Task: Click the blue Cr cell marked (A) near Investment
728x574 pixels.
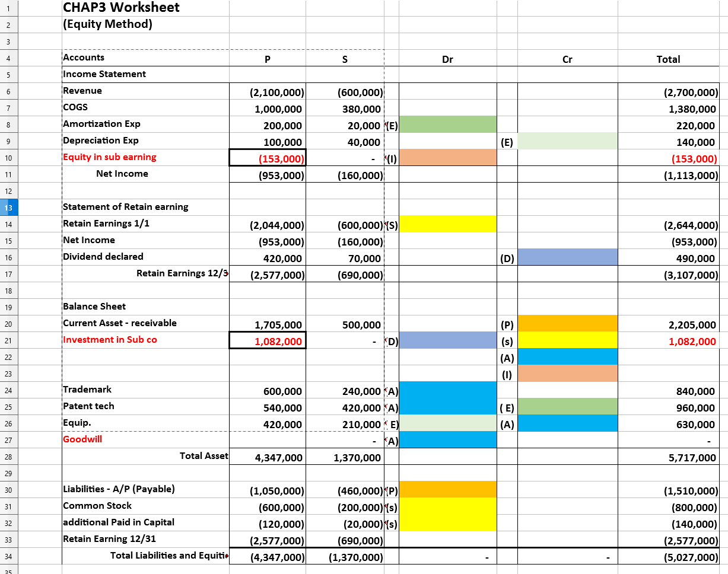Action: tap(567, 358)
